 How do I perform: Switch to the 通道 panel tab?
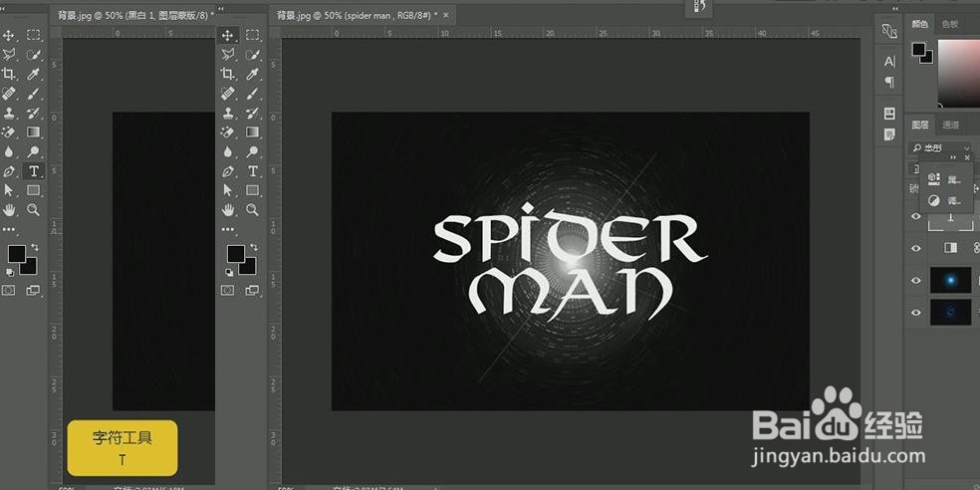pyautogui.click(x=951, y=125)
